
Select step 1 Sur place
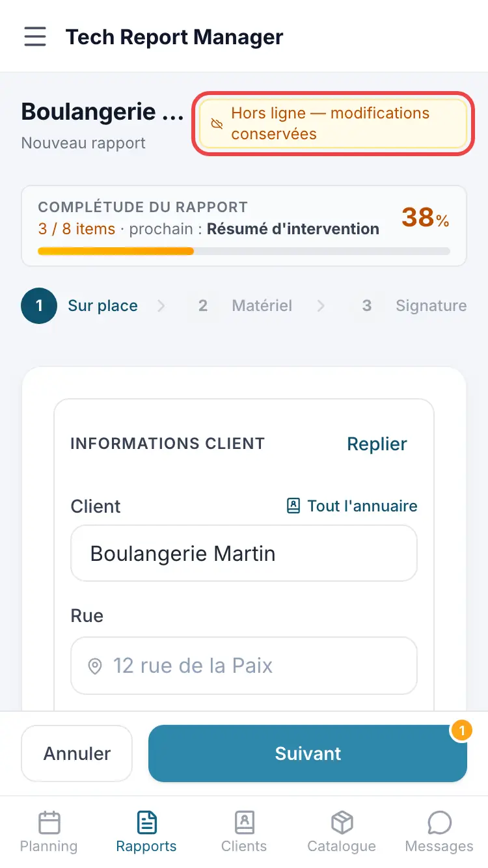79,306
